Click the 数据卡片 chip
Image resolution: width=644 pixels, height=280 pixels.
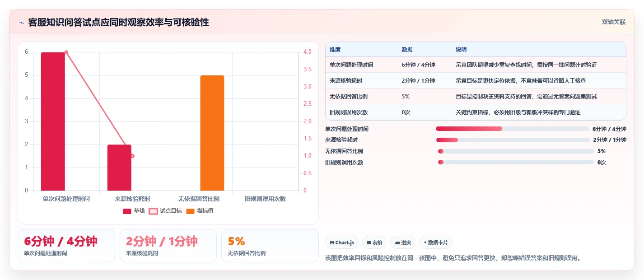(436, 243)
